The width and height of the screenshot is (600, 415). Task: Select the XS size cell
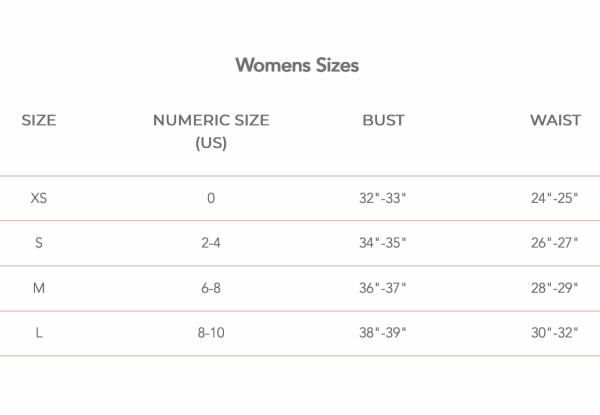click(x=39, y=198)
